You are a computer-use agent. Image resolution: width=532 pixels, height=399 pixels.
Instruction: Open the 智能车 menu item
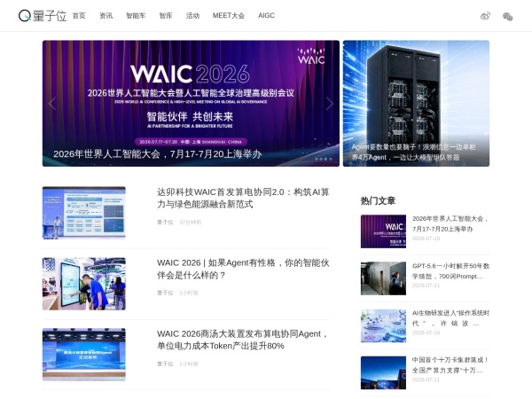[x=136, y=16]
